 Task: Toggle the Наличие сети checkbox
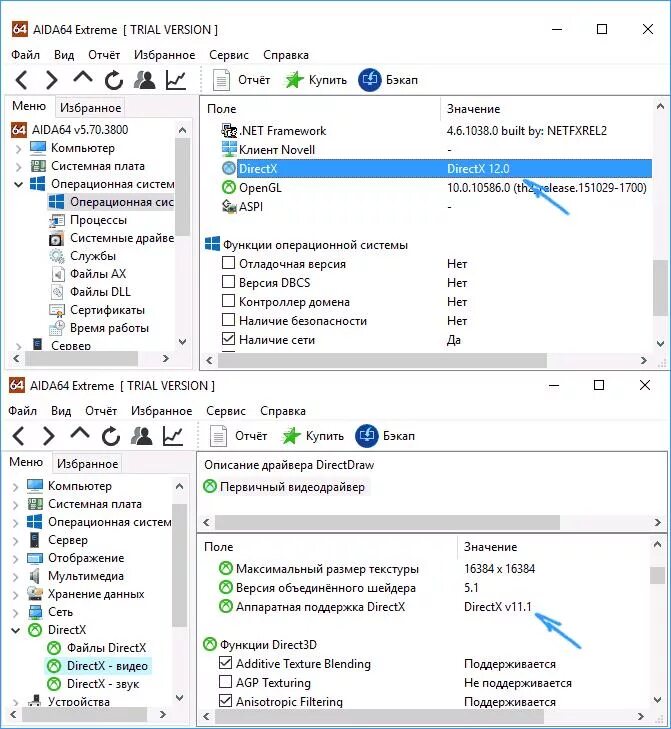click(x=228, y=339)
